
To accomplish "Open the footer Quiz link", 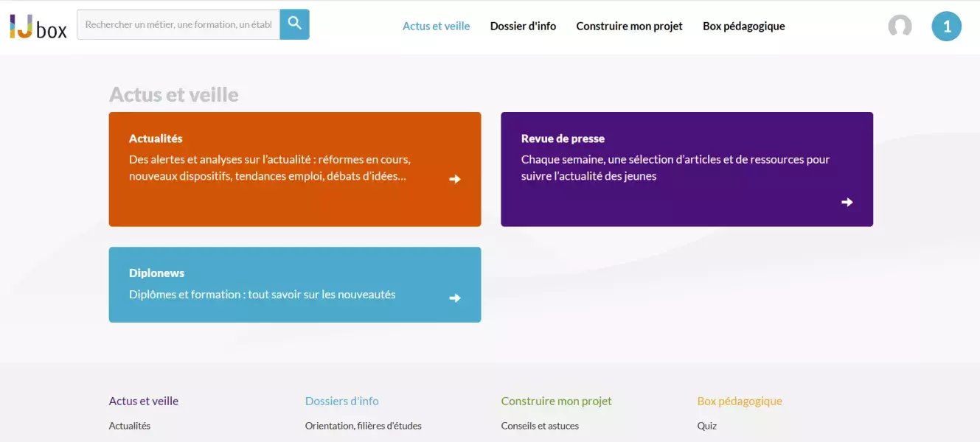I will [706, 426].
